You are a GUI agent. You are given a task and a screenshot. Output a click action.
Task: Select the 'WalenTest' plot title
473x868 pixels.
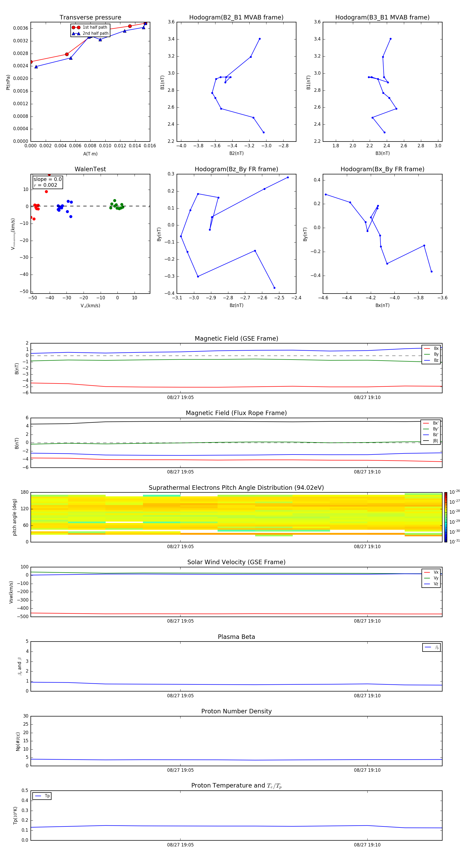(90, 169)
